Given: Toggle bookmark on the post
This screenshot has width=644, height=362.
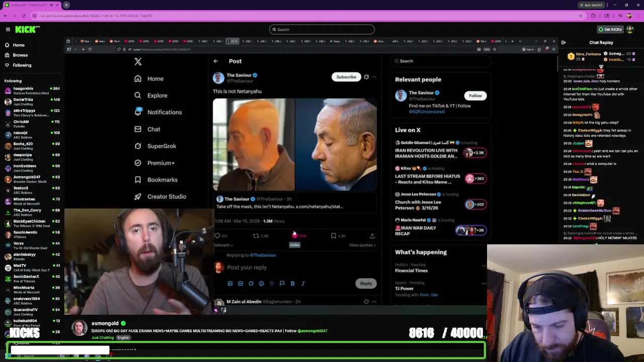Looking at the screenshot, I should (x=334, y=236).
